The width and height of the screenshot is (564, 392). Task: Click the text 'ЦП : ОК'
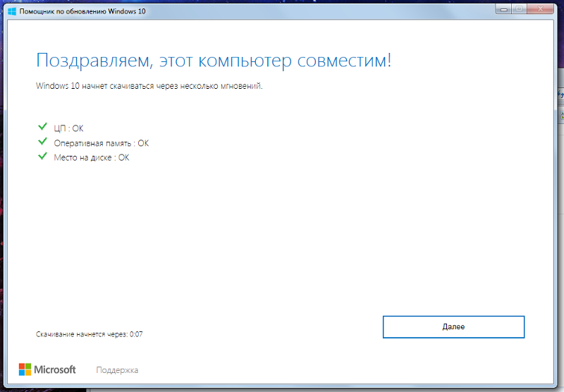coord(68,128)
